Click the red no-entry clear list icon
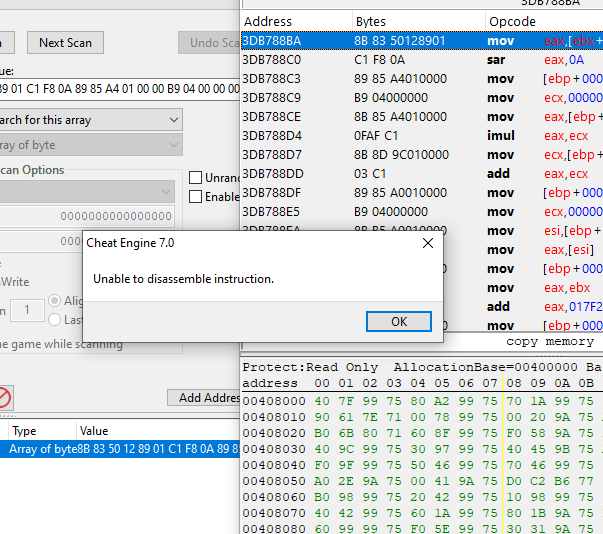 pos(5,397)
